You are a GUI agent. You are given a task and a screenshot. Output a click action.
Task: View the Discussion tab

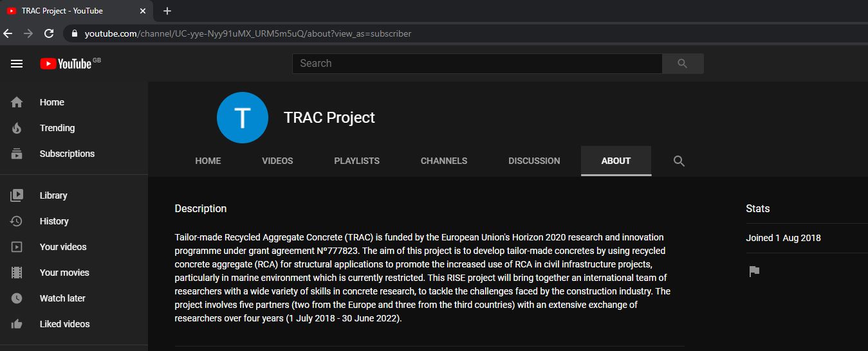coord(533,161)
